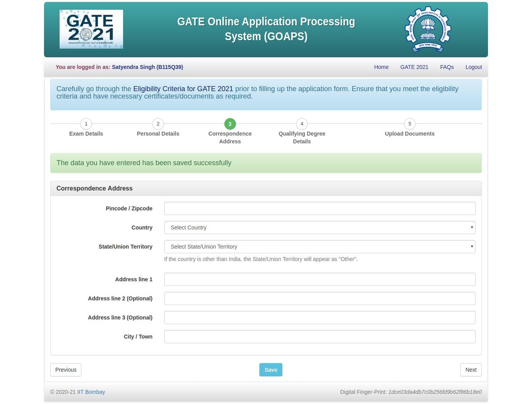Open the Select Country dropdown
This screenshot has height=404, width=532.
[x=320, y=228]
